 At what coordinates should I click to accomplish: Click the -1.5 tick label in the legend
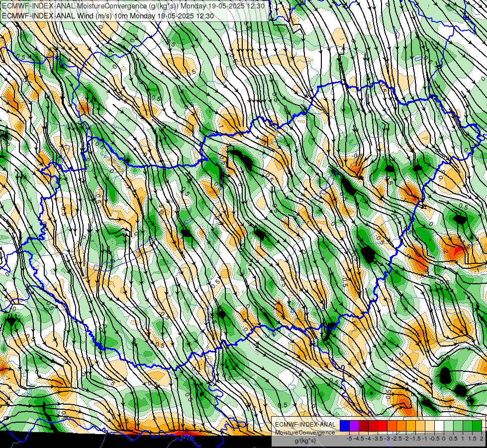415,439
